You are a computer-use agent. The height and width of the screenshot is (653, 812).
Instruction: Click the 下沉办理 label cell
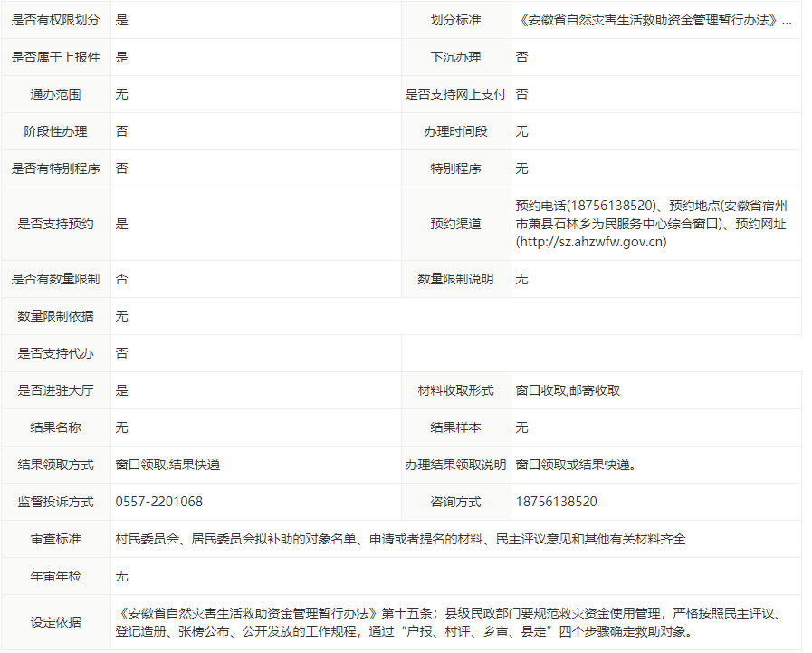tap(455, 57)
